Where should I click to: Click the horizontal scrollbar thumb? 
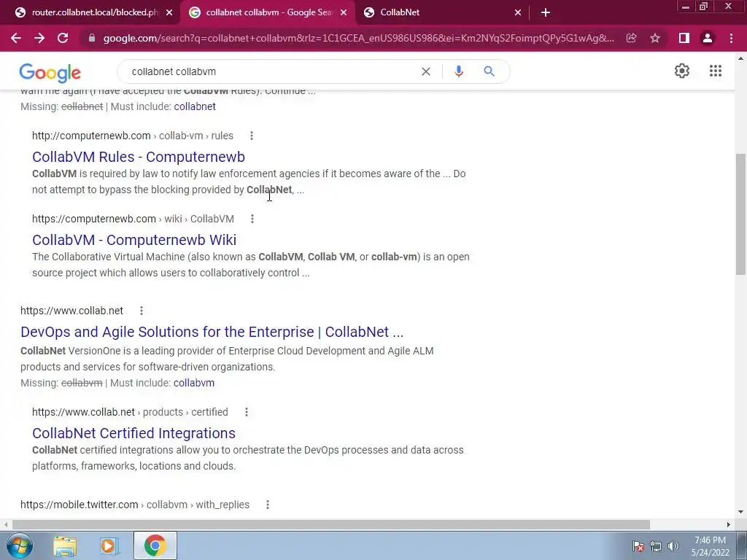coord(331,524)
